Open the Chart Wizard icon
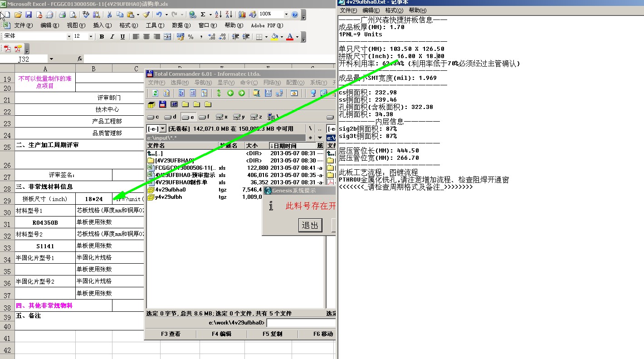 click(243, 15)
